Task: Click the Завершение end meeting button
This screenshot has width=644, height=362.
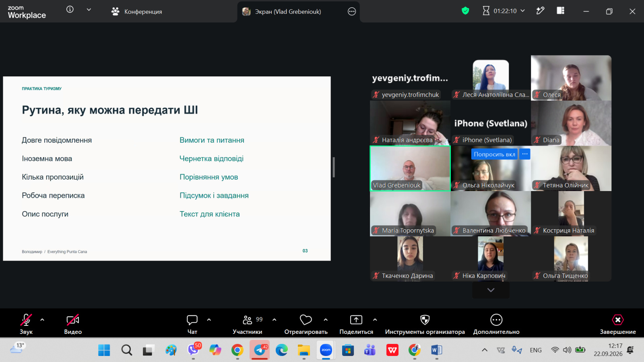Action: (x=618, y=324)
